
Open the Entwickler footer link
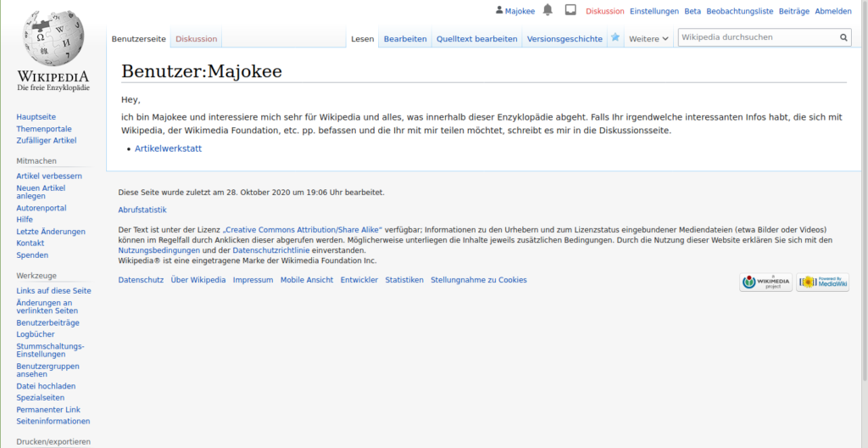click(359, 280)
